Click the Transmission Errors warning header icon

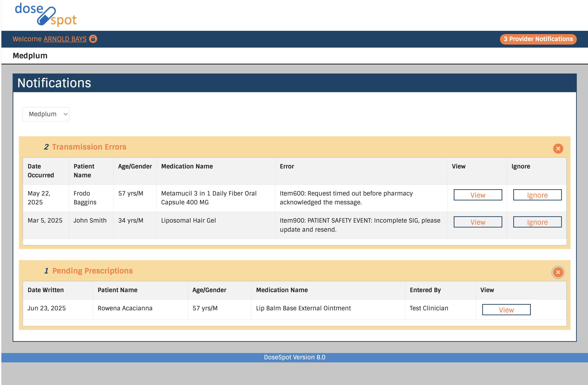[46, 147]
